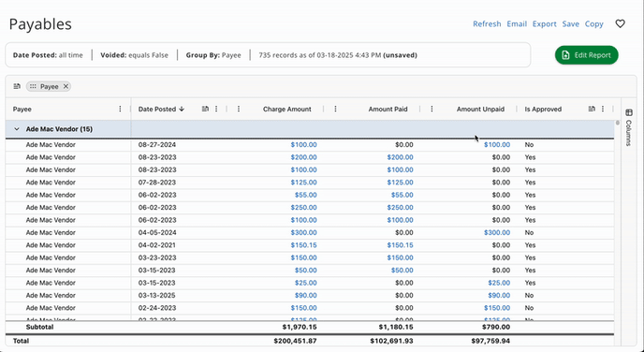Click the Is Approved column group icon
The width and height of the screenshot is (644, 352).
pos(592,109)
